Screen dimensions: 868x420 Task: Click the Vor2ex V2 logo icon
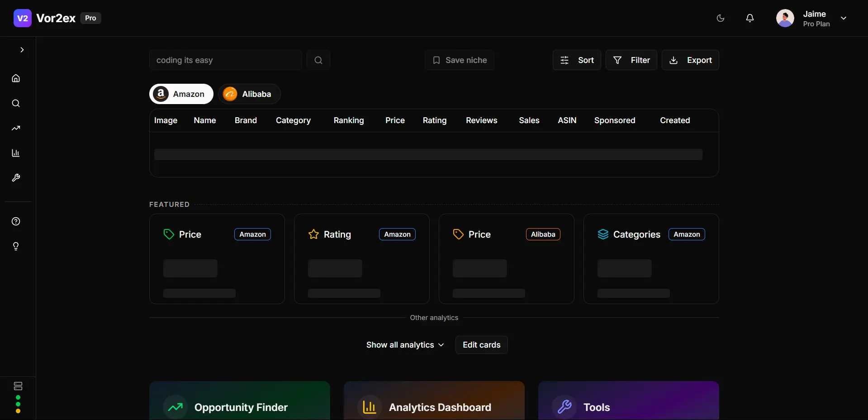point(23,18)
